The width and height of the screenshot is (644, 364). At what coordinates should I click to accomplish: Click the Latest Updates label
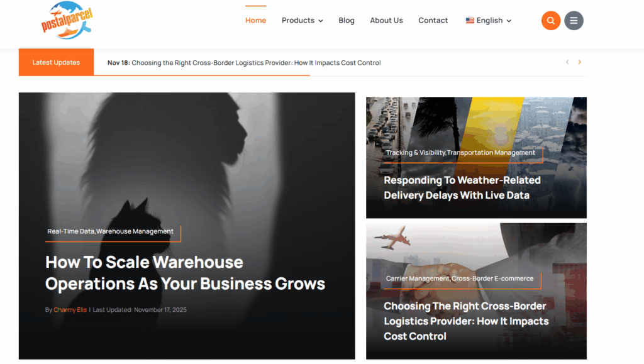click(56, 62)
